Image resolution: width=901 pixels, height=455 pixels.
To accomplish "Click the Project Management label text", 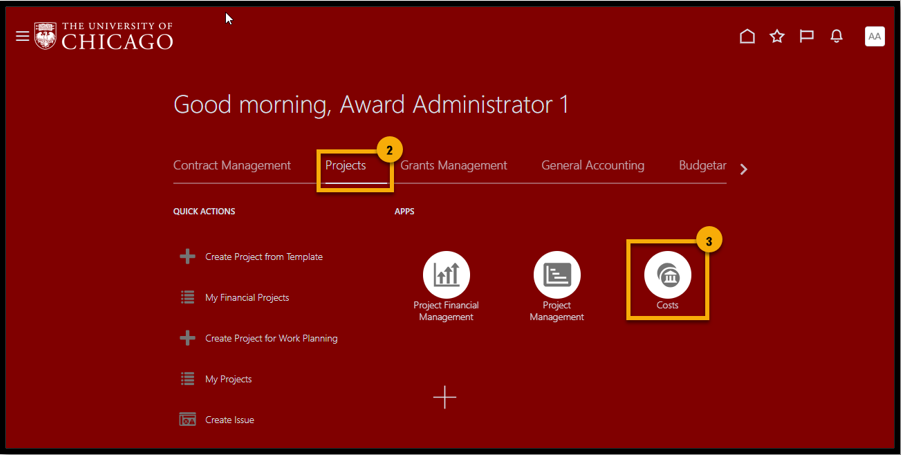I will pos(557,311).
